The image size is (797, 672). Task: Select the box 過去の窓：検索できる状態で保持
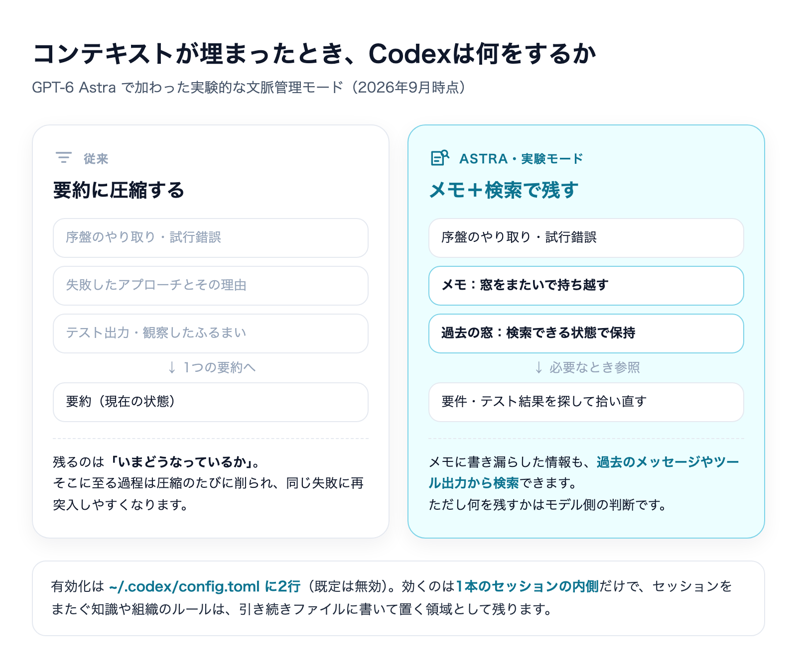[x=586, y=334]
